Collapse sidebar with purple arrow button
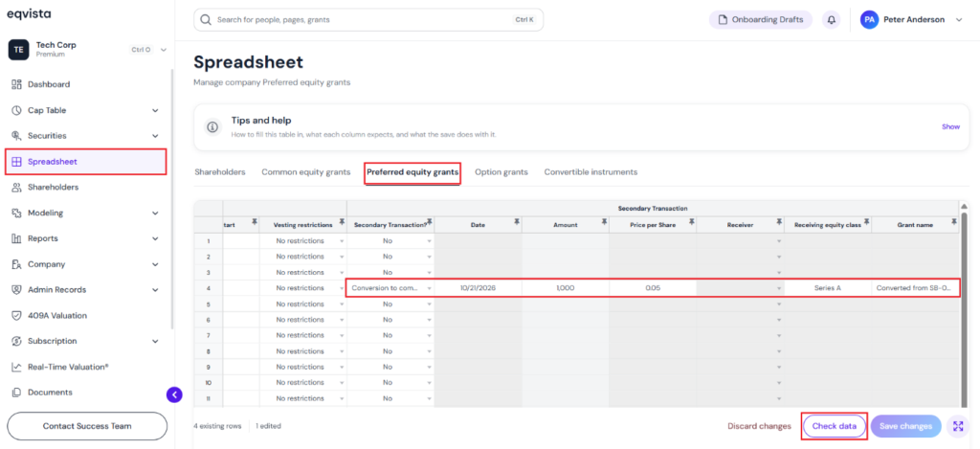This screenshot has width=980, height=449. pyautogui.click(x=174, y=394)
